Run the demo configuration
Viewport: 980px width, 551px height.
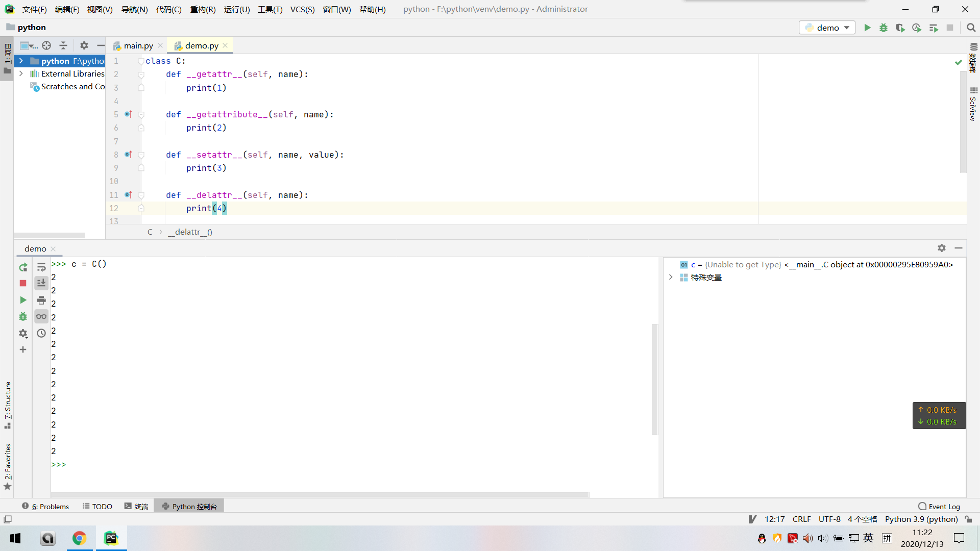tap(867, 28)
